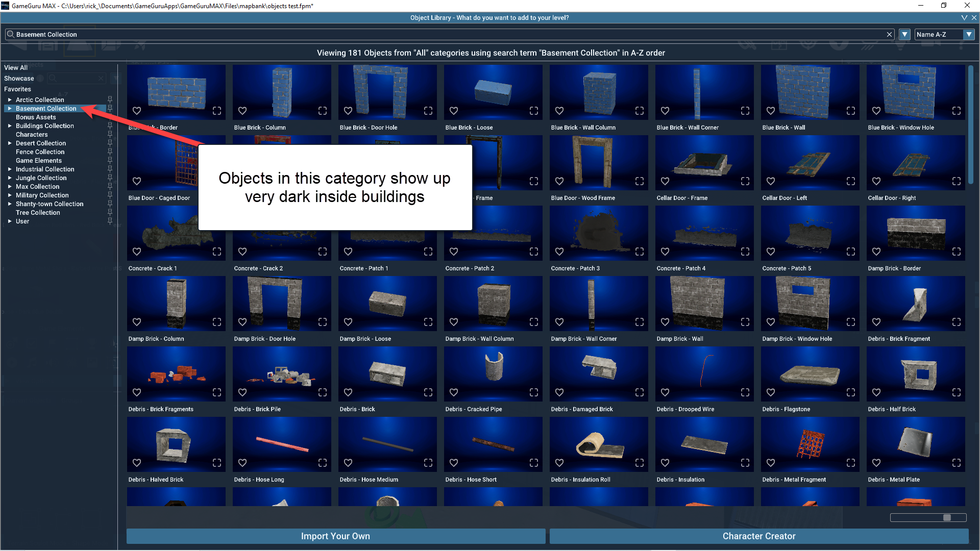Open the filter dropdown beside the search bar
980x551 pixels.
[x=904, y=34]
